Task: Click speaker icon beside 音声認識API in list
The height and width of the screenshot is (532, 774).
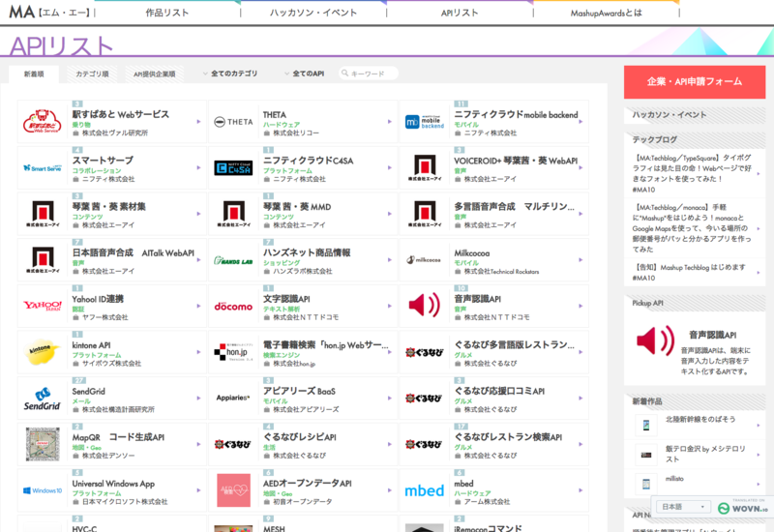Action: click(x=425, y=305)
